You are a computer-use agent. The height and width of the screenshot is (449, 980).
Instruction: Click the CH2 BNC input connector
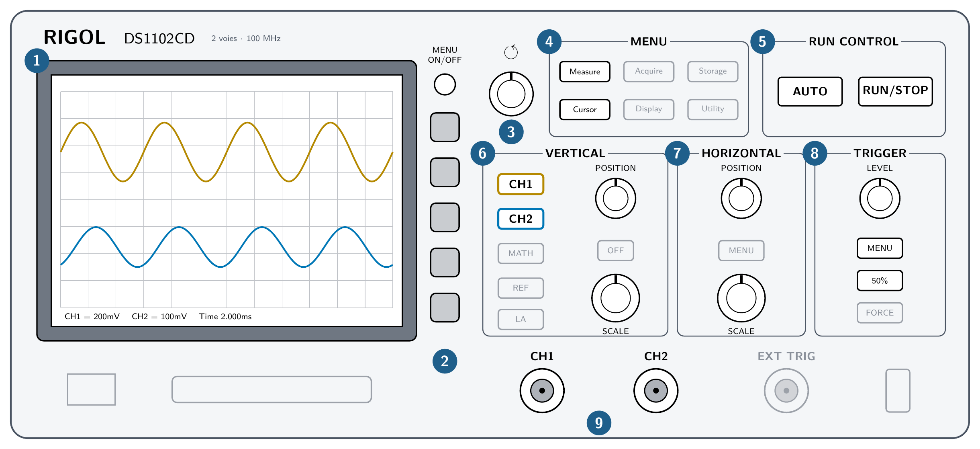click(656, 390)
